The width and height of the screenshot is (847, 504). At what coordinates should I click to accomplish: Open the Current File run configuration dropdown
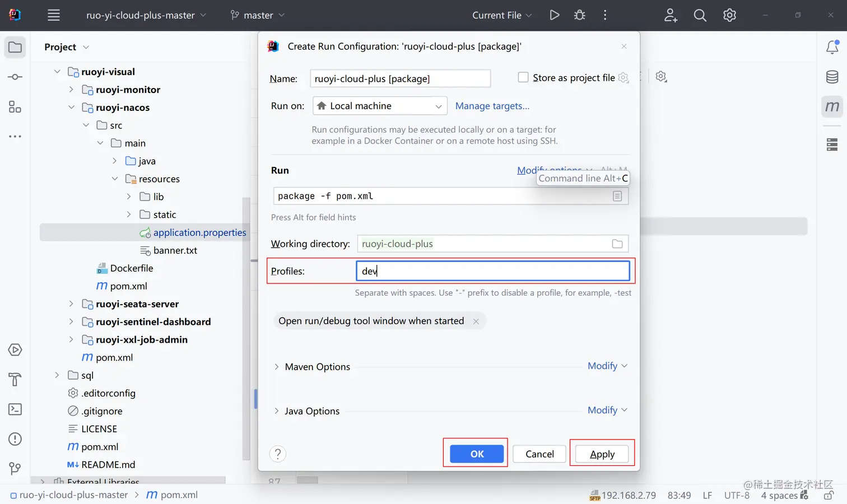[x=502, y=15]
